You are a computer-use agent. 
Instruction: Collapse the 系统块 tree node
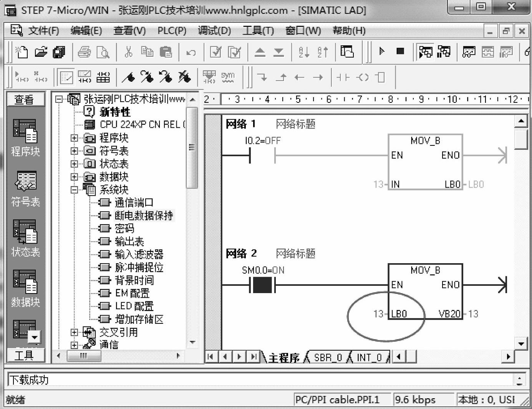point(74,190)
